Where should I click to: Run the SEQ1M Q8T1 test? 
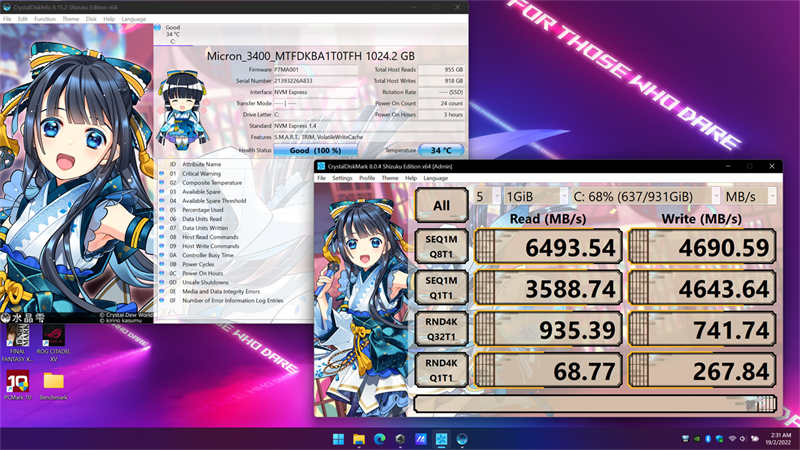click(441, 246)
